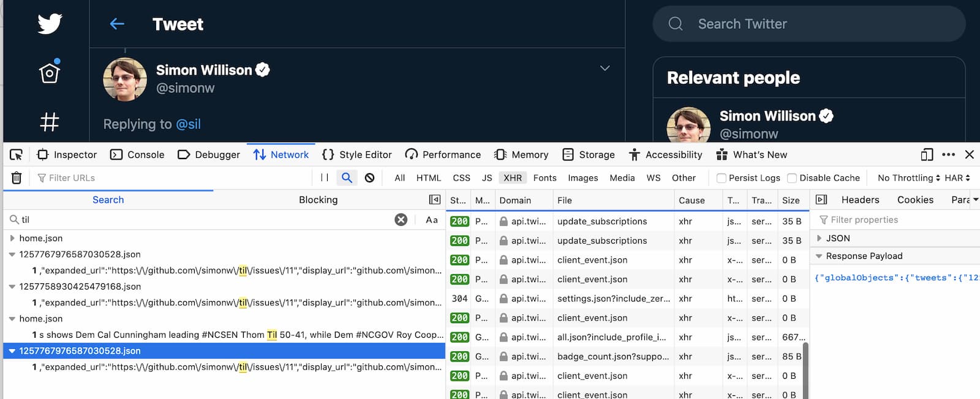
Task: Close the developer tools panel
Action: (x=970, y=155)
